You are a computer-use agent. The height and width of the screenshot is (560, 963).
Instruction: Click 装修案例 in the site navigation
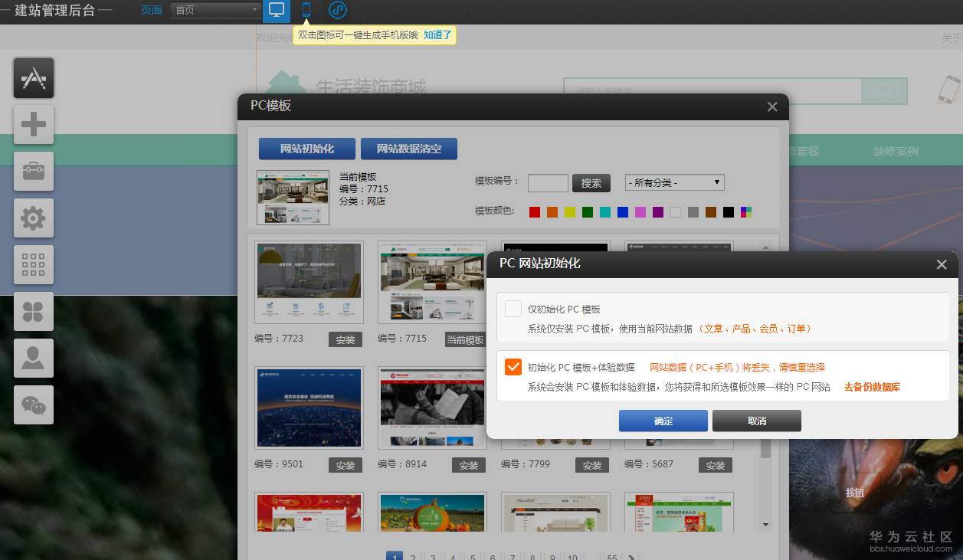[896, 151]
